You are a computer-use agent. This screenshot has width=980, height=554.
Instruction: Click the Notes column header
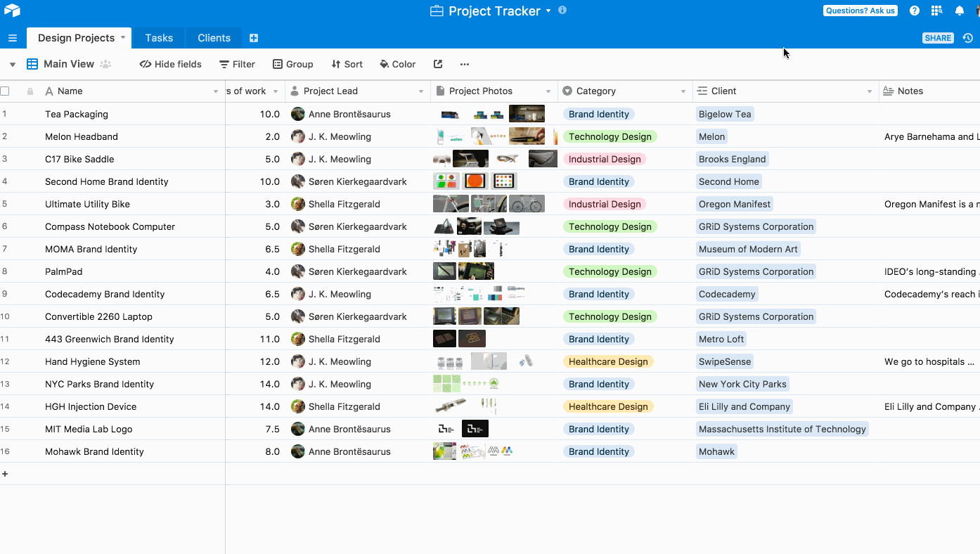(x=929, y=91)
